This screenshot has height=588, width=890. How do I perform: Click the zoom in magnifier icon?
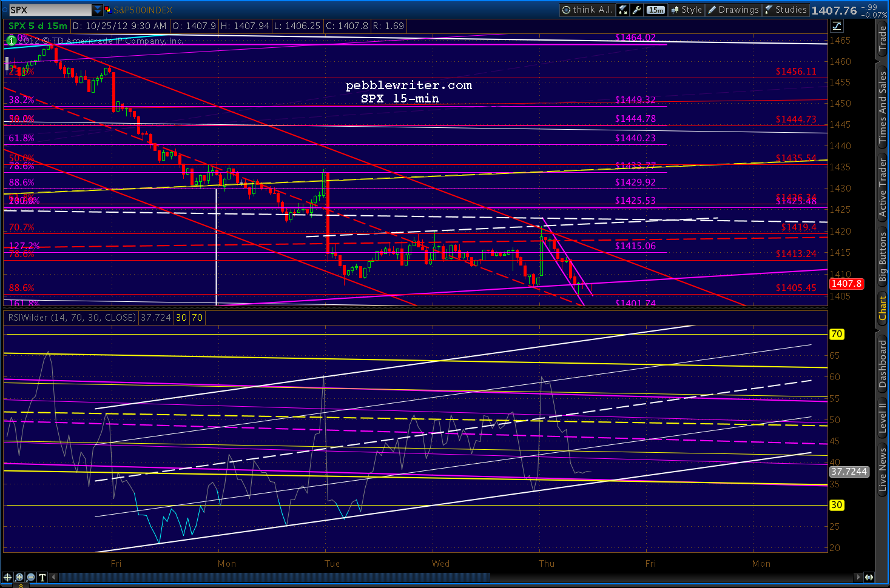click(19, 577)
